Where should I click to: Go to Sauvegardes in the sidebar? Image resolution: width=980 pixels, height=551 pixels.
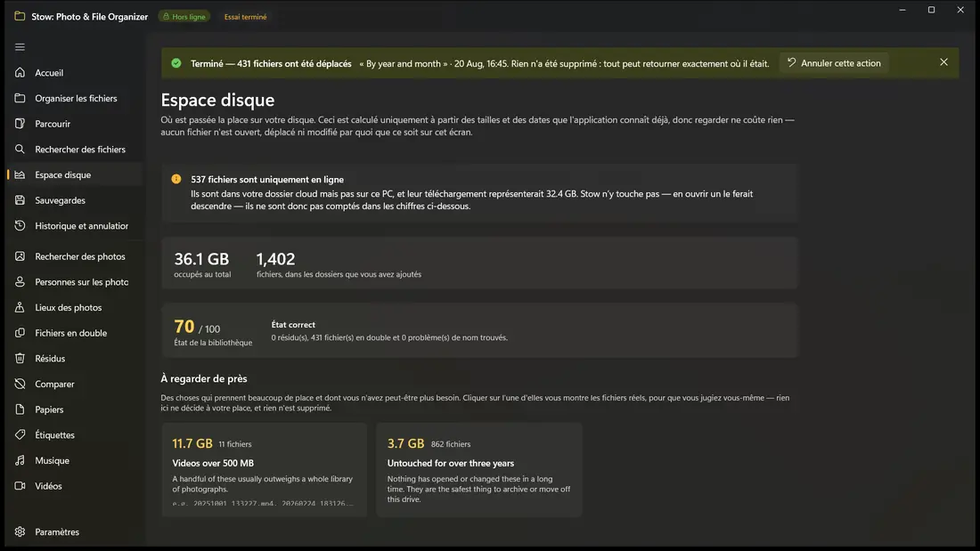click(75, 200)
